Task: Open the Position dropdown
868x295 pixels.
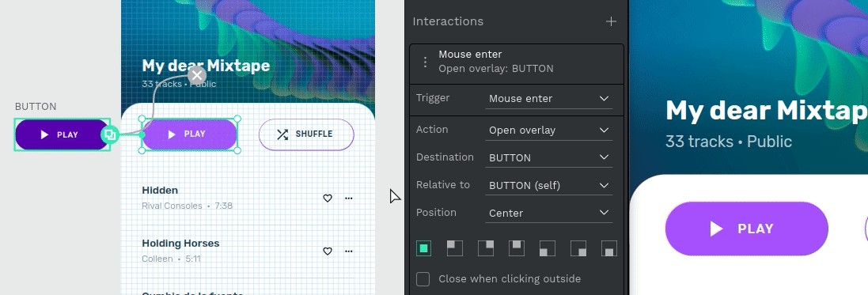Action: [548, 213]
